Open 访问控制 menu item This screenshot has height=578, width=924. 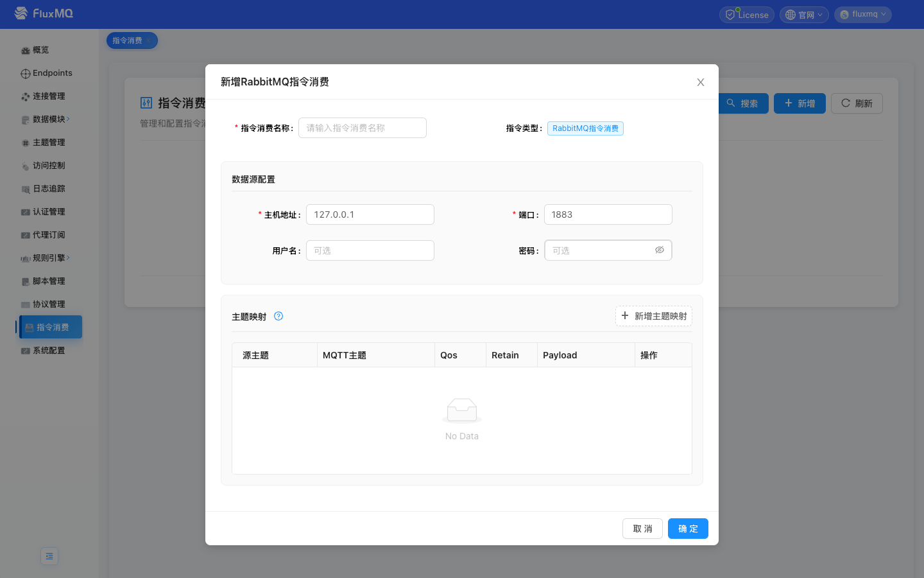49,166
